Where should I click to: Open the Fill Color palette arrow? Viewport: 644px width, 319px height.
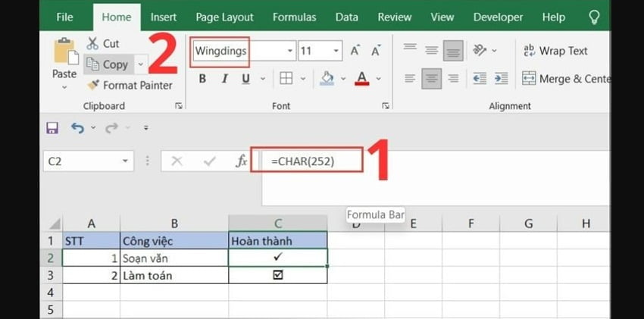(x=343, y=78)
